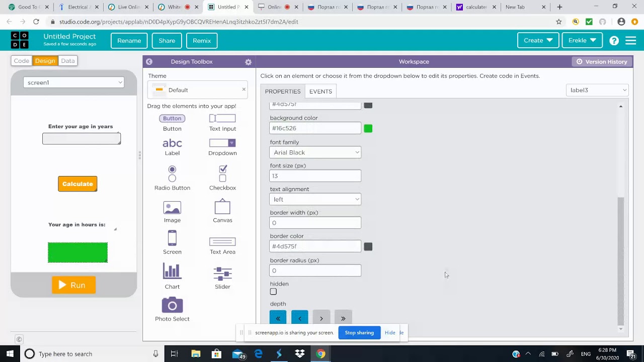
Task: Open the hamburger menu icon
Action: tap(631, 41)
